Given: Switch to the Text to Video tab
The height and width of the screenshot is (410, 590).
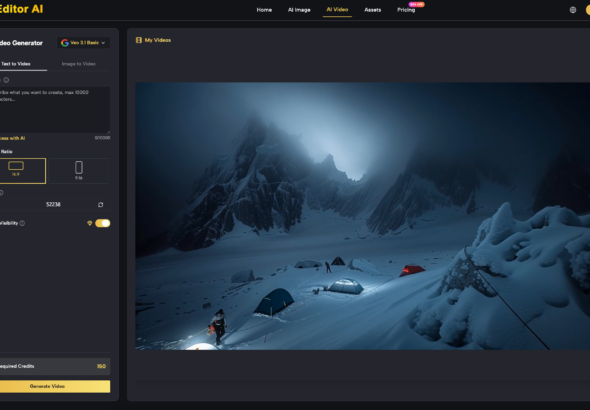Looking at the screenshot, I should coord(16,64).
